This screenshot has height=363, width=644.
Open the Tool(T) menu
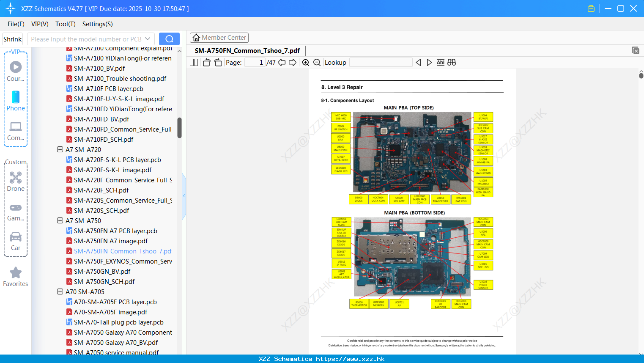point(66,24)
